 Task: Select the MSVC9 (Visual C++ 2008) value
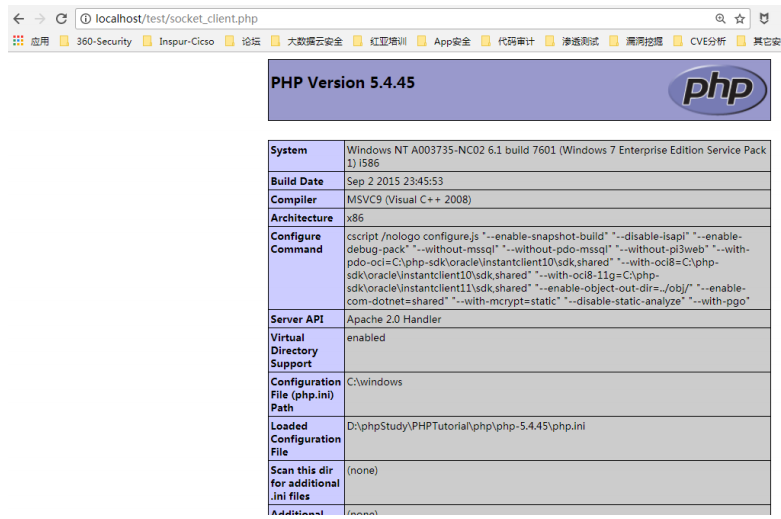point(409,200)
